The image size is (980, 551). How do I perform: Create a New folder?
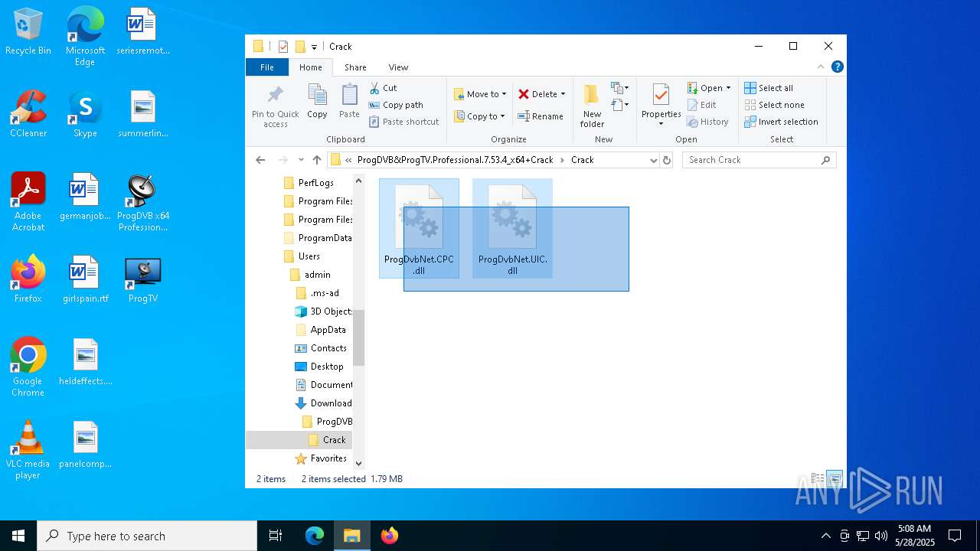coord(592,105)
